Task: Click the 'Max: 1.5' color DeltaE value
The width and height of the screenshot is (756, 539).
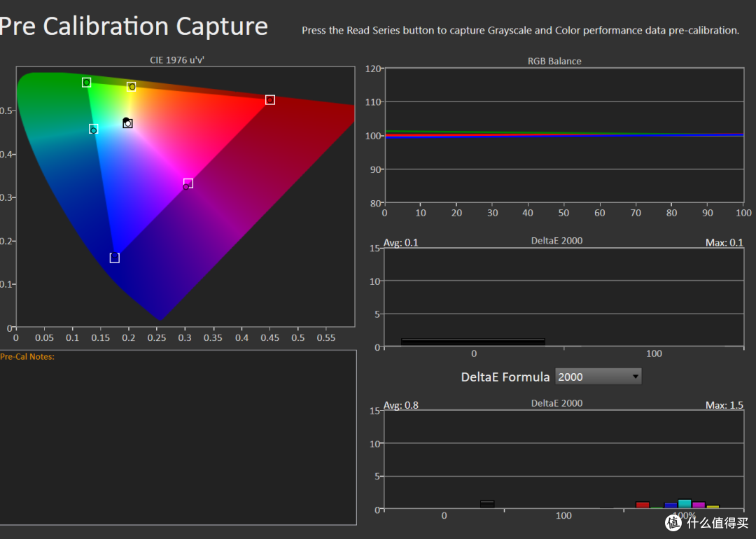Action: (x=724, y=405)
